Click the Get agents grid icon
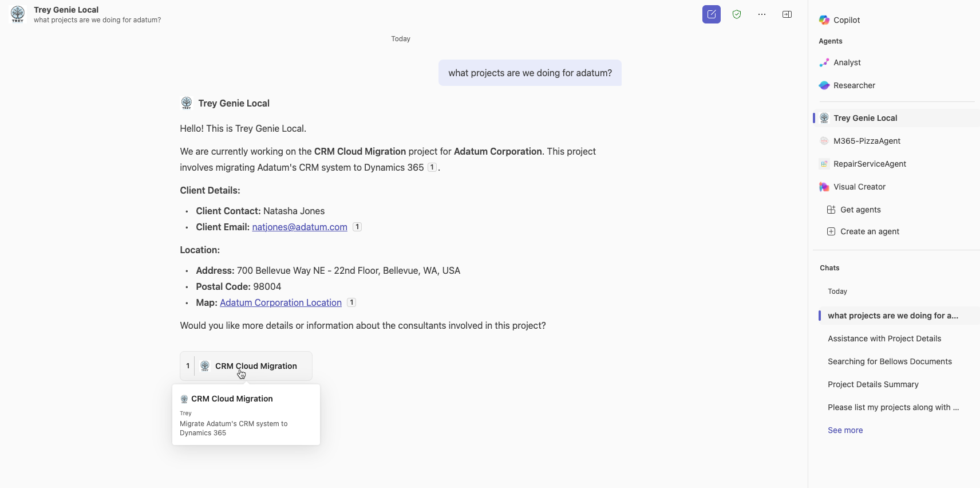Viewport: 980px width, 488px height. [831, 210]
